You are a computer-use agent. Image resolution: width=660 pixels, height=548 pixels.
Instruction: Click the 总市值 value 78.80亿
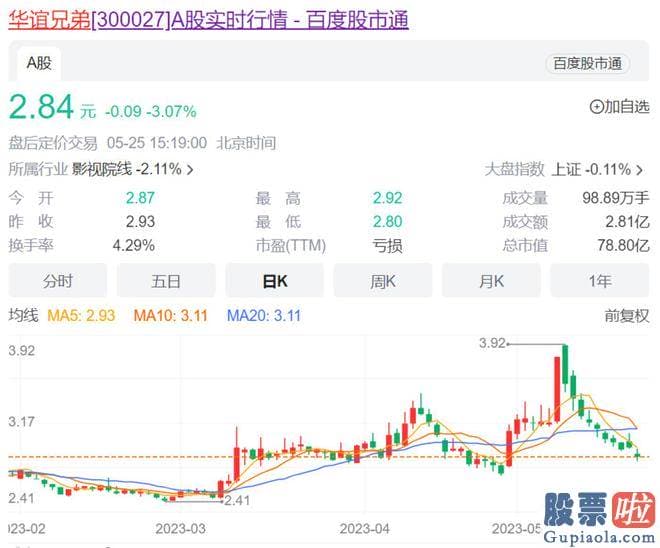(623, 245)
